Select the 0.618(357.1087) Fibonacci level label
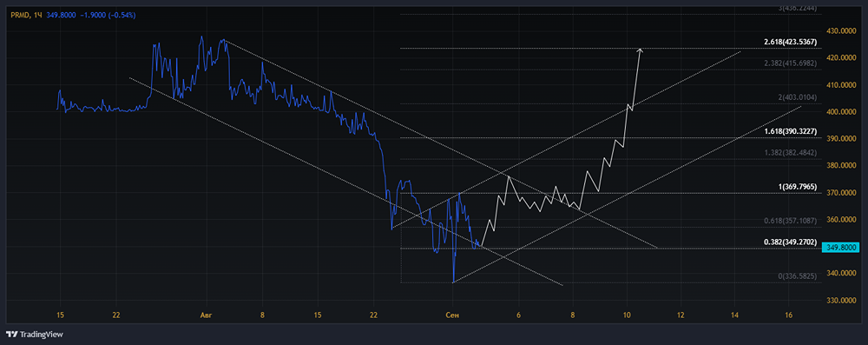The image size is (868, 345). click(791, 221)
